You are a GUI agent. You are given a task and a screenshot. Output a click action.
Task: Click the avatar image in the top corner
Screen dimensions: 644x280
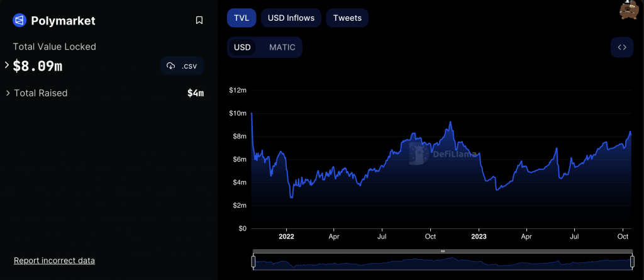pos(630,9)
